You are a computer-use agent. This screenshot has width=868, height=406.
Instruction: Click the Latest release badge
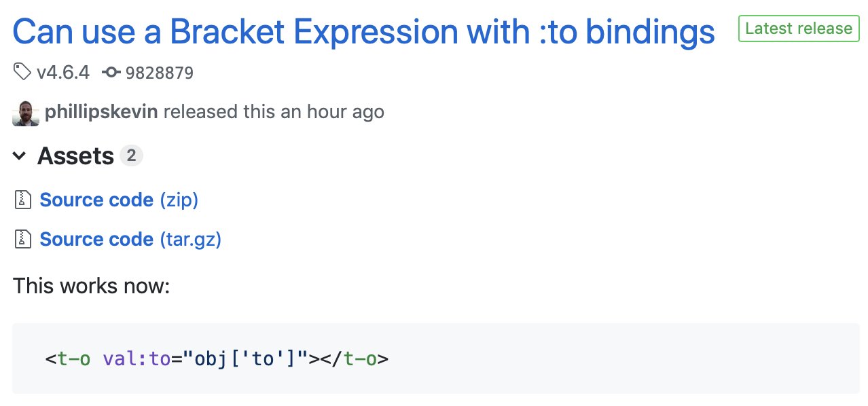click(799, 29)
